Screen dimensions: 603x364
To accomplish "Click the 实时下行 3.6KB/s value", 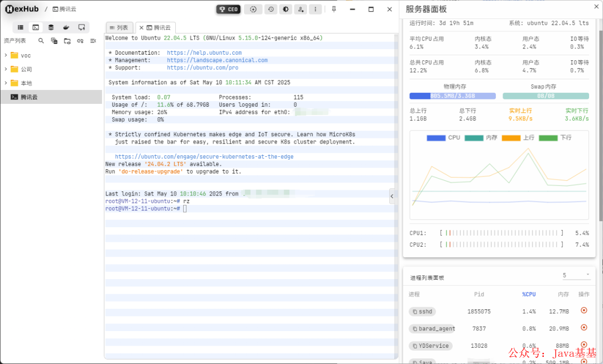I will tap(576, 119).
